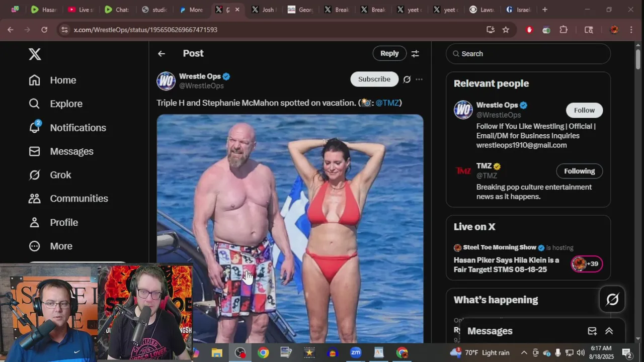Open Wrestle Ops name in Relevant people

[497, 105]
